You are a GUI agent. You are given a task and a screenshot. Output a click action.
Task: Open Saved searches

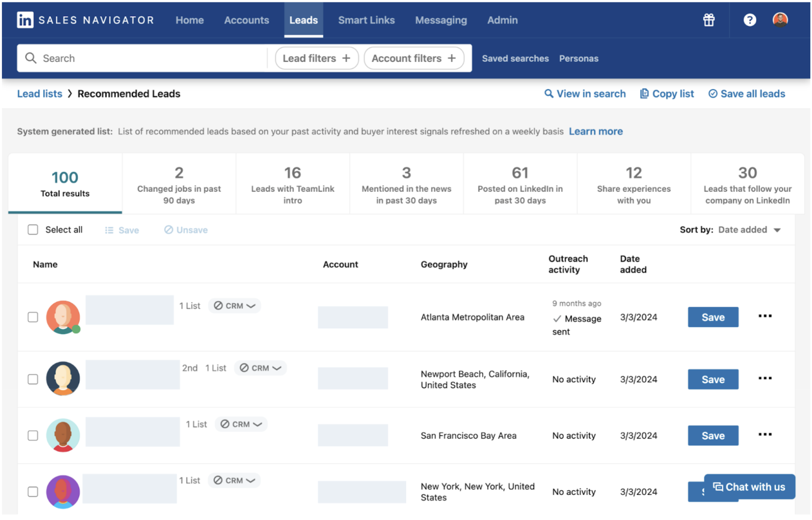click(x=515, y=59)
